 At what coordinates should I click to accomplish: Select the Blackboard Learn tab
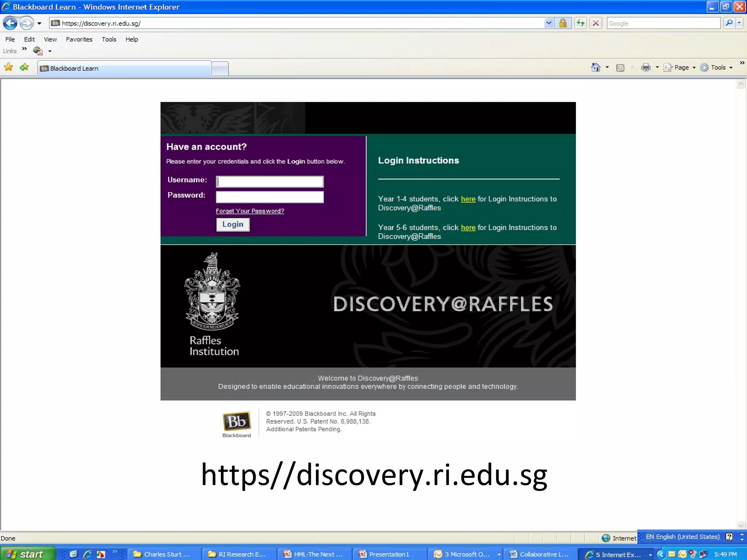tap(124, 69)
